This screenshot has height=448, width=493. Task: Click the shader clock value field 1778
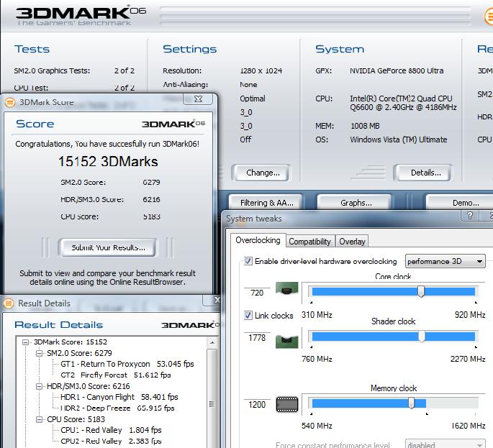point(257,338)
